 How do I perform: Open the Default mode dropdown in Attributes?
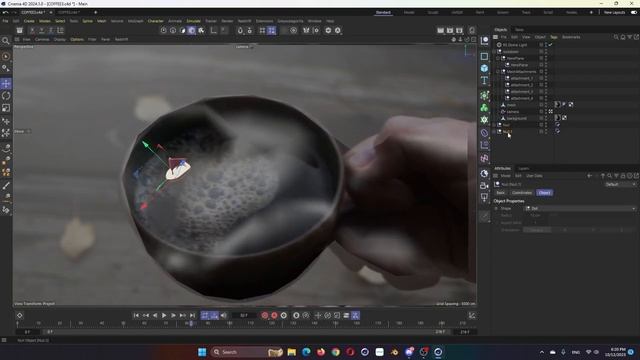(x=620, y=184)
